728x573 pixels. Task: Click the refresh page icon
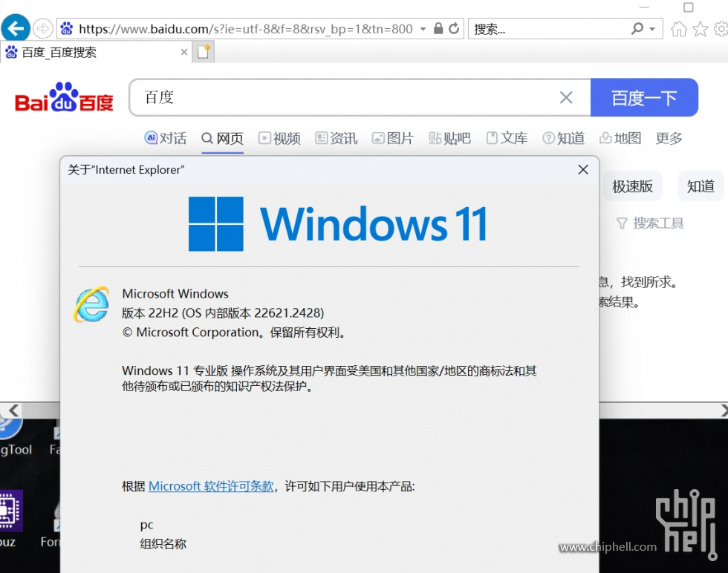(454, 28)
